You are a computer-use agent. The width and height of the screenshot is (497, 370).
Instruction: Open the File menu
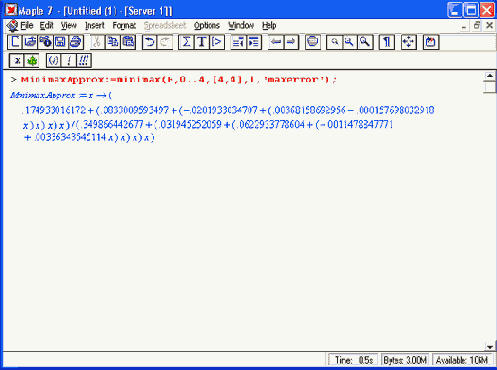pyautogui.click(x=26, y=26)
